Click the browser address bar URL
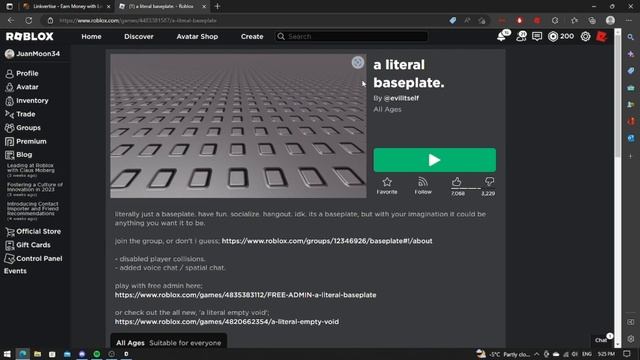The height and width of the screenshot is (360, 640). [138, 20]
